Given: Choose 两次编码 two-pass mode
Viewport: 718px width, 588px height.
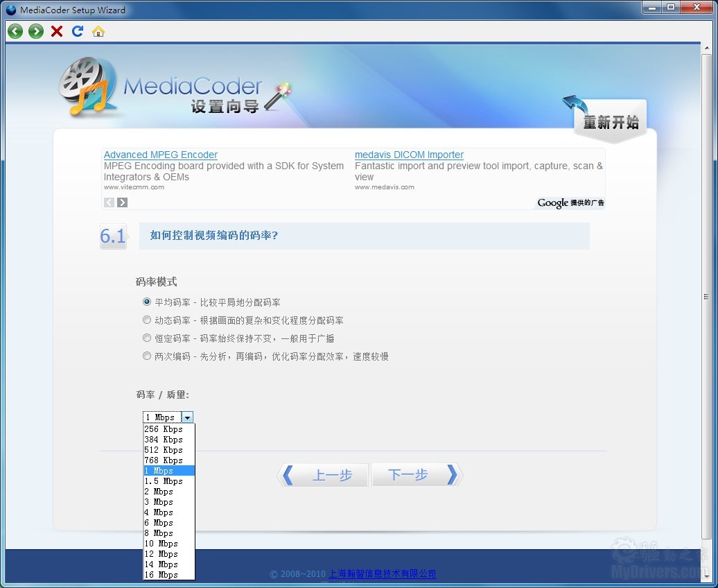Looking at the screenshot, I should (x=147, y=356).
